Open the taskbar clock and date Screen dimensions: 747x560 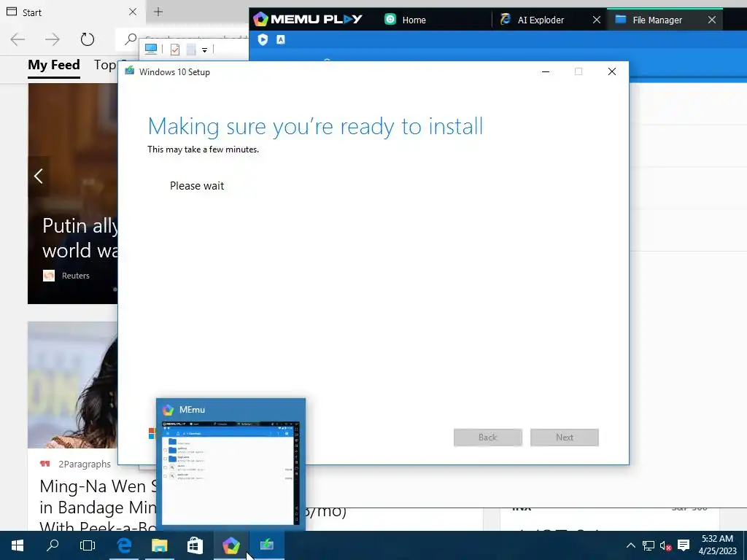click(718, 545)
